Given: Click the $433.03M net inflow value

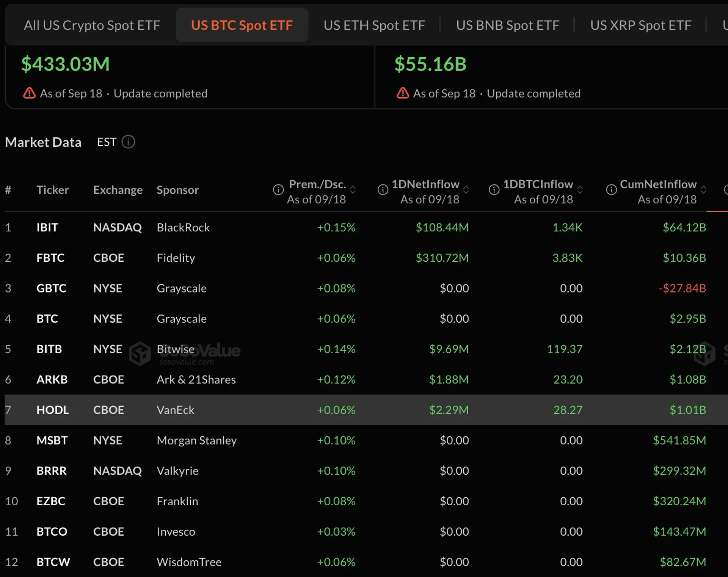Looking at the screenshot, I should 65,64.
